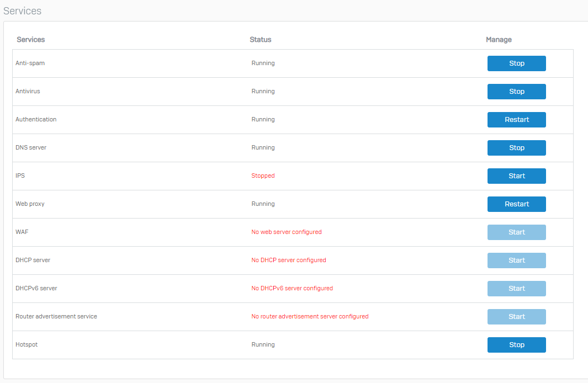Click Running status of Authentication
This screenshot has height=383, width=588.
click(263, 119)
